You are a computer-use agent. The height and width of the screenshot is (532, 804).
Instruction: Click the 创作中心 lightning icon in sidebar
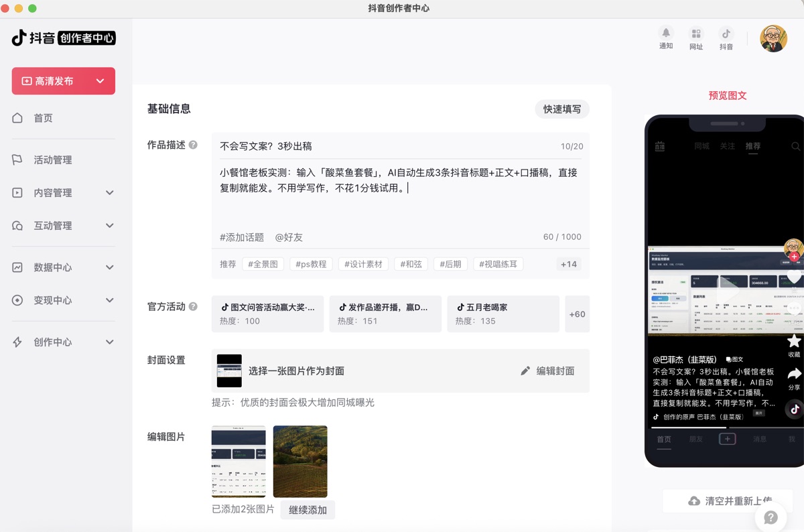(x=17, y=342)
